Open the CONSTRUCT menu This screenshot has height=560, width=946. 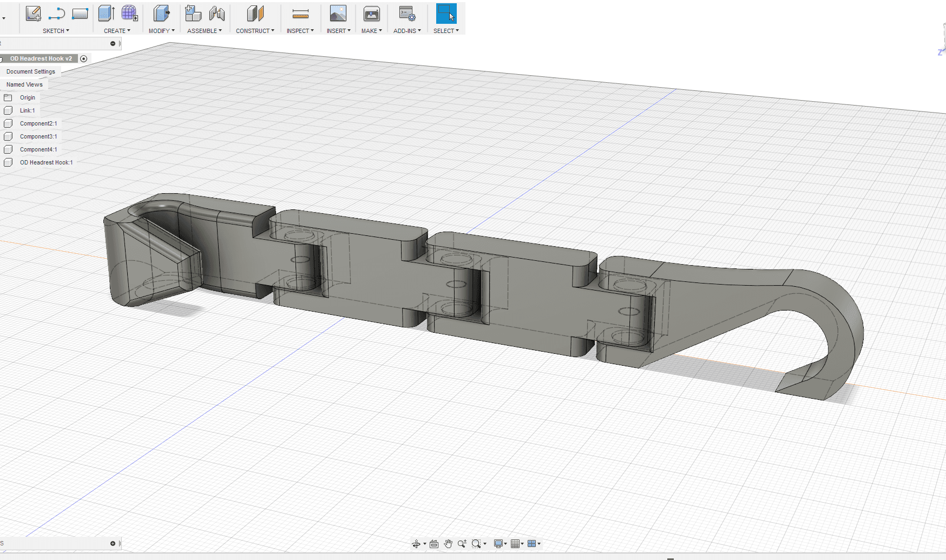coord(255,31)
